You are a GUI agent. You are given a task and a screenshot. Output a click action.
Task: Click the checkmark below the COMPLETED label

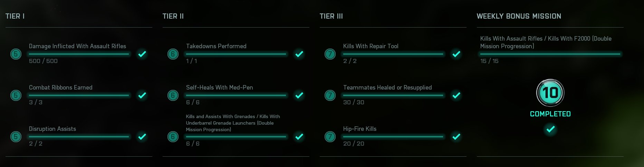(550, 129)
